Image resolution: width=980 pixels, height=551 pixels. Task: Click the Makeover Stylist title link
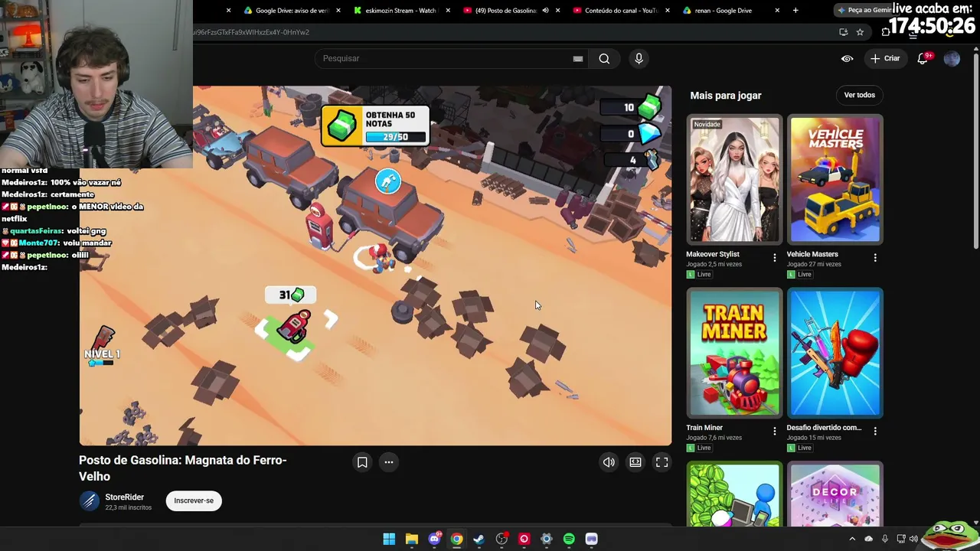(x=713, y=254)
